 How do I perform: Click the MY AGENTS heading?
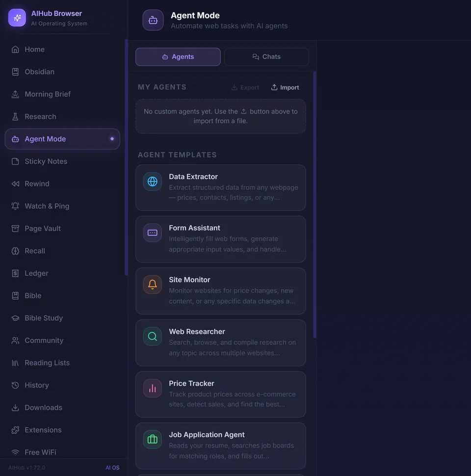(x=162, y=87)
